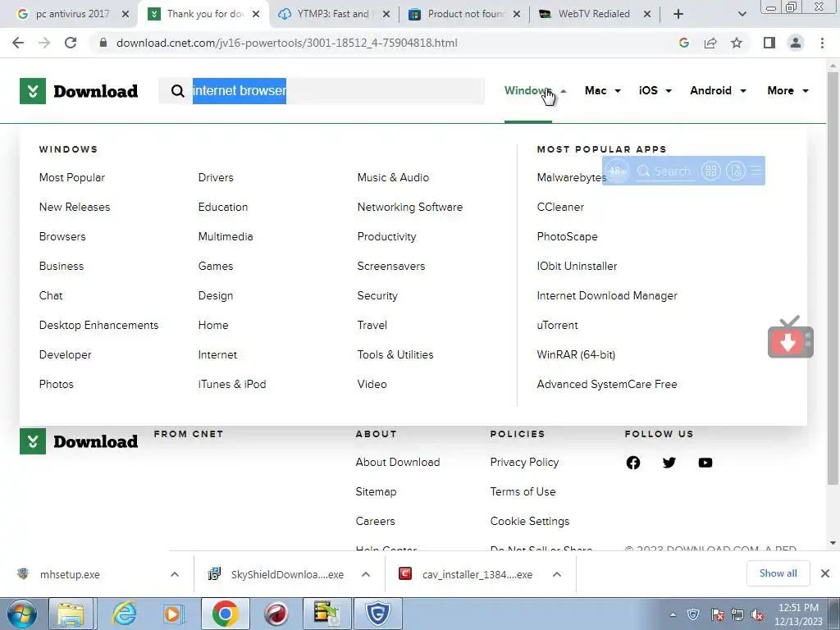
Task: Open the tab search chevron
Action: (x=742, y=14)
